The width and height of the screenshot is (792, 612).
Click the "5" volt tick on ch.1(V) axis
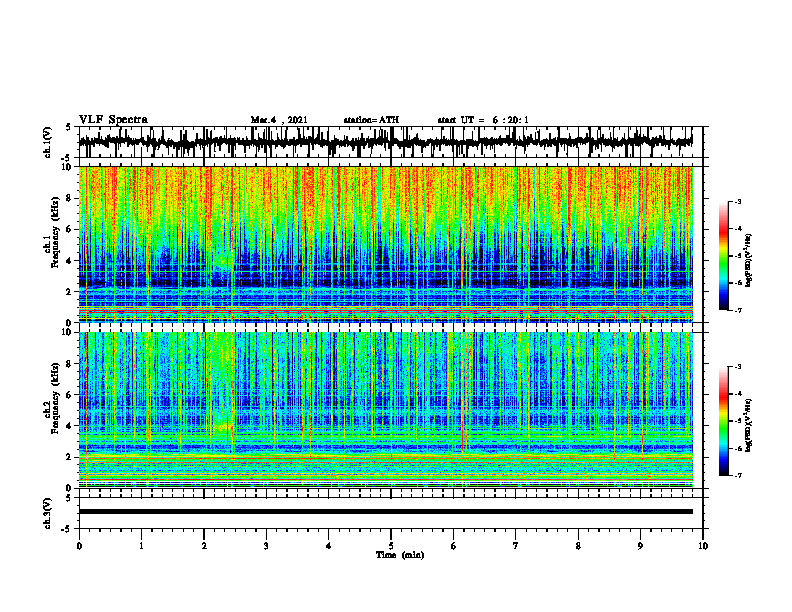click(x=70, y=127)
